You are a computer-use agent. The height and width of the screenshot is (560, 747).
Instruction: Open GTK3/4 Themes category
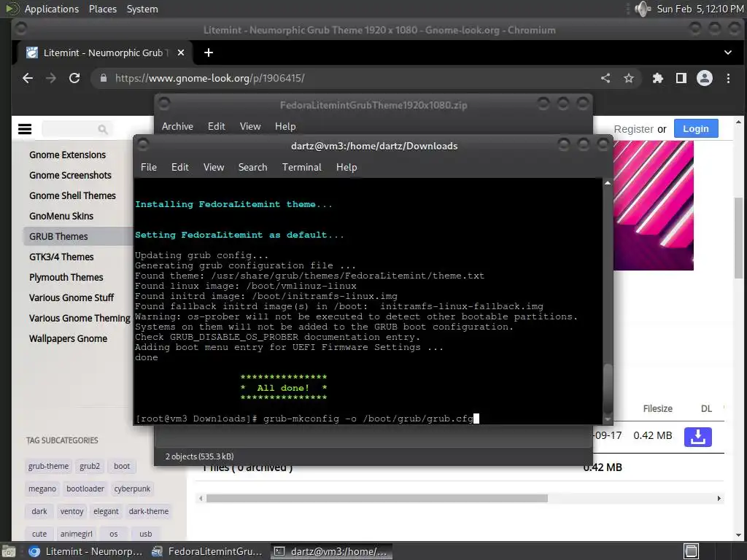point(61,257)
